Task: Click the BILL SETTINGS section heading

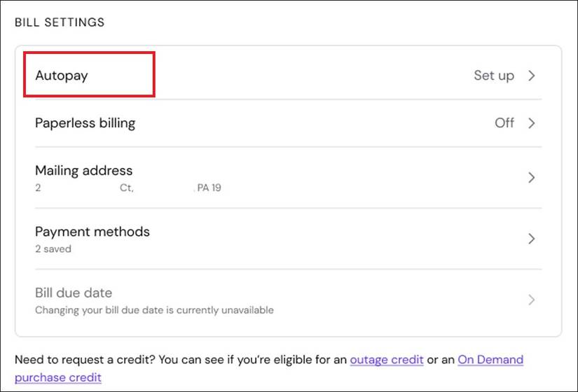Action: [x=60, y=22]
